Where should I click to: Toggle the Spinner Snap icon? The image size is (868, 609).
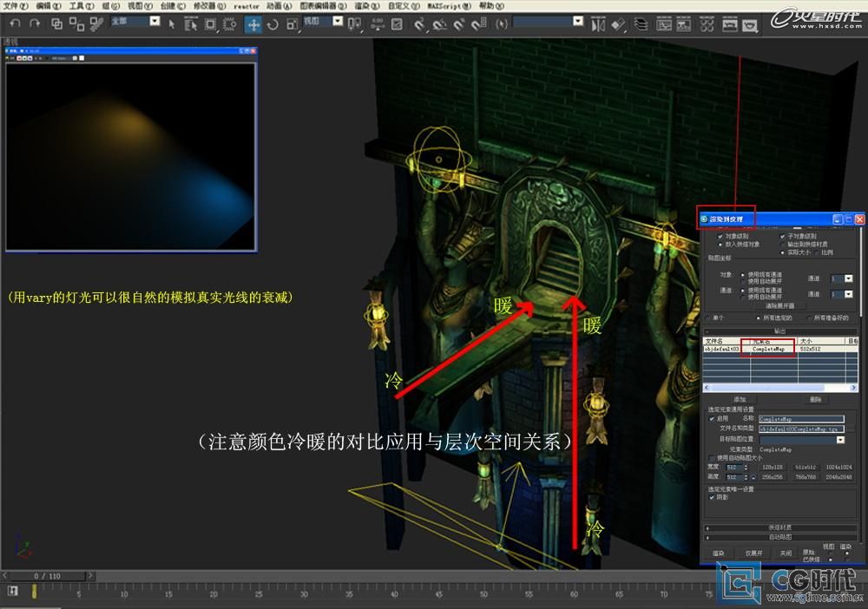pos(478,24)
